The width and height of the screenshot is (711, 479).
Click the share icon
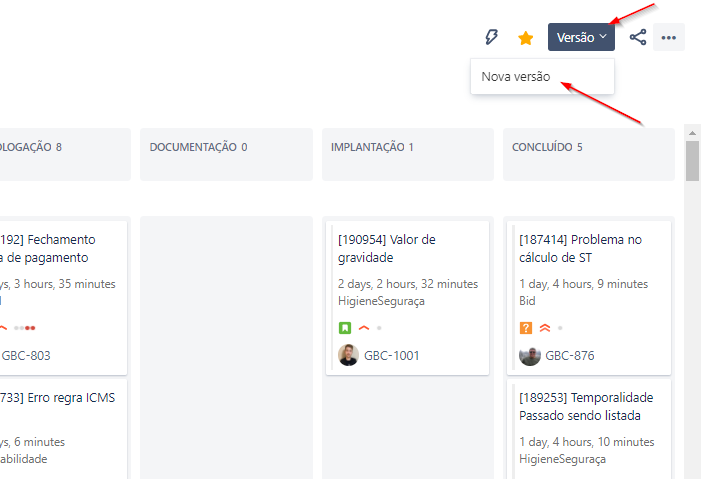637,38
